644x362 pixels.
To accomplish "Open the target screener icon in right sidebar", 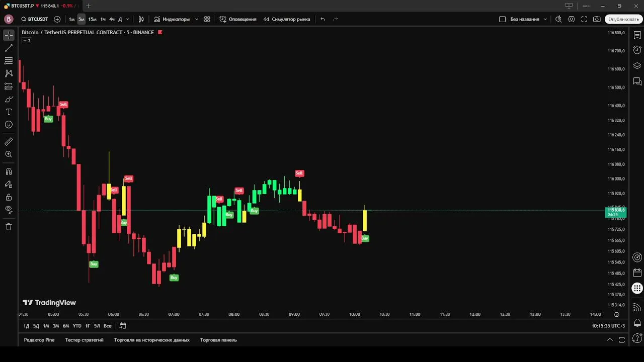I will (637, 257).
